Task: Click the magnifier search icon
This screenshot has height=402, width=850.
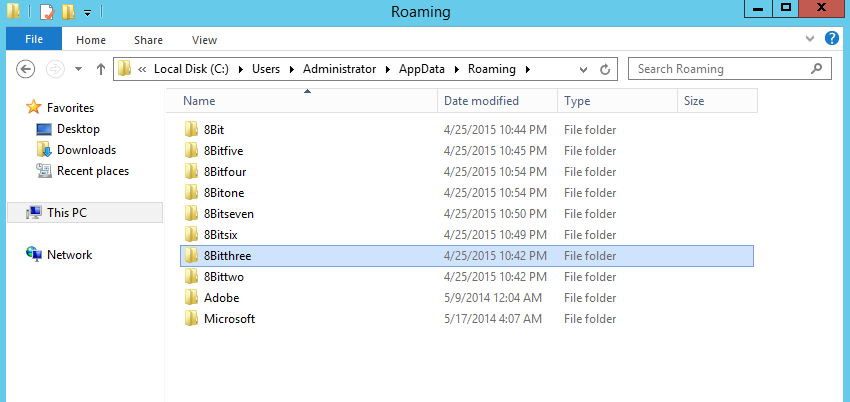Action: 816,69
